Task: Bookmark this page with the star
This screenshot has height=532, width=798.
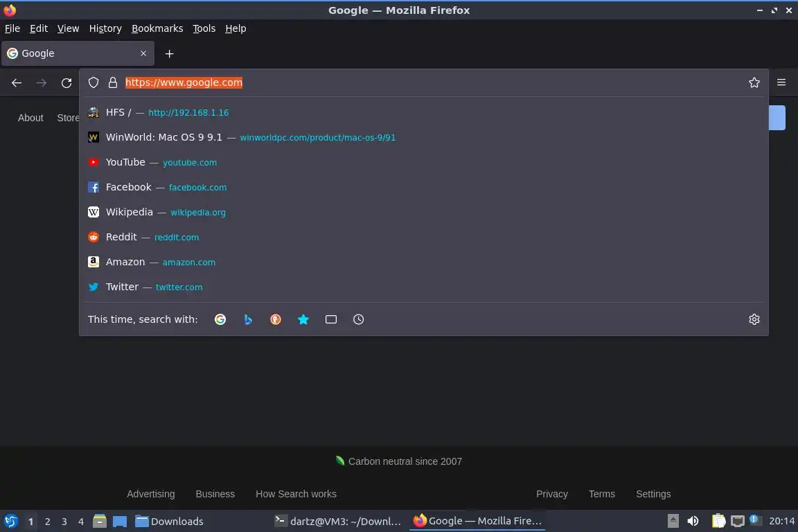Action: (x=754, y=82)
